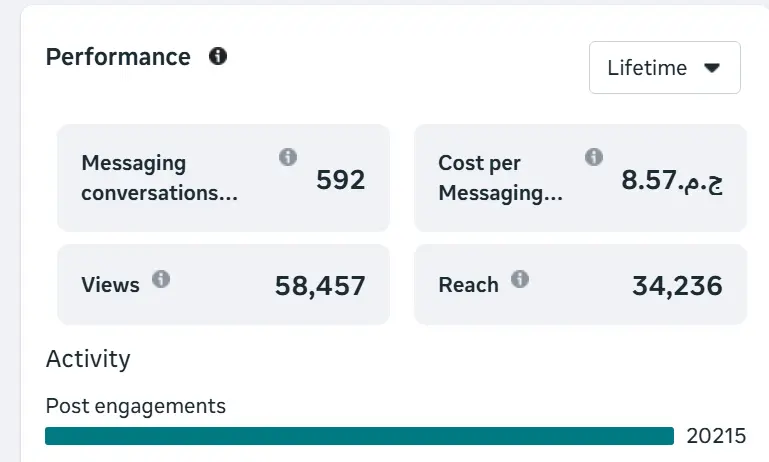Click the Performance section title
This screenshot has width=769, height=462.
[118, 57]
